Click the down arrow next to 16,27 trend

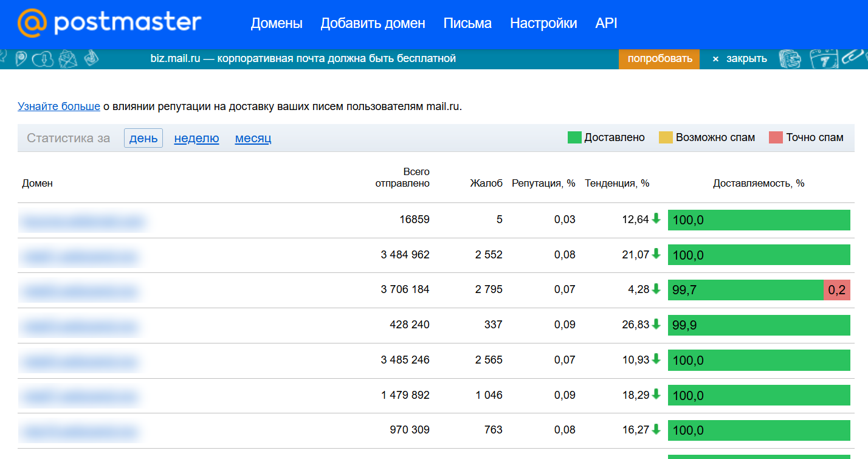(656, 429)
